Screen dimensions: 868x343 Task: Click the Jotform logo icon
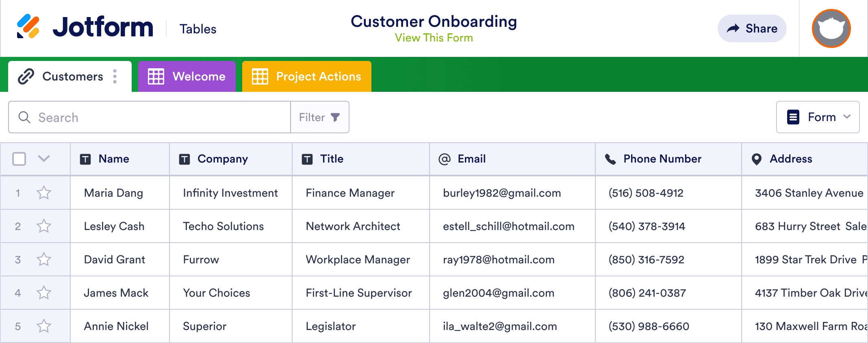[x=28, y=26]
